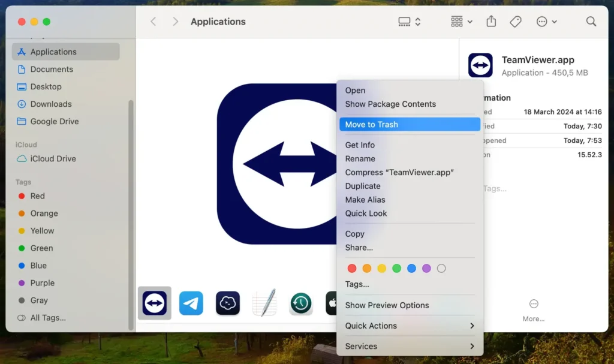Select the Telegram app thumbnail

pyautogui.click(x=191, y=303)
